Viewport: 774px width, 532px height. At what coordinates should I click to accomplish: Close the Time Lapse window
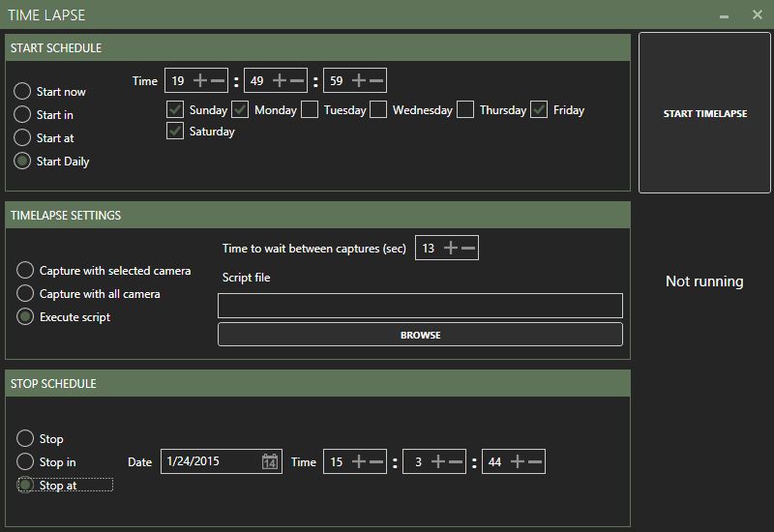click(x=758, y=15)
